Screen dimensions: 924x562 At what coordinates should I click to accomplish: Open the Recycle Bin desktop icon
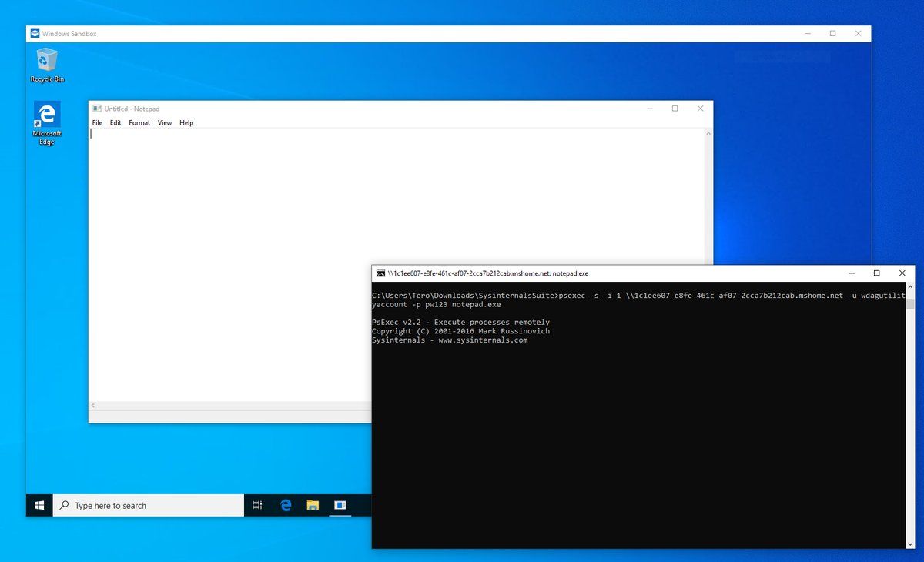point(47,65)
